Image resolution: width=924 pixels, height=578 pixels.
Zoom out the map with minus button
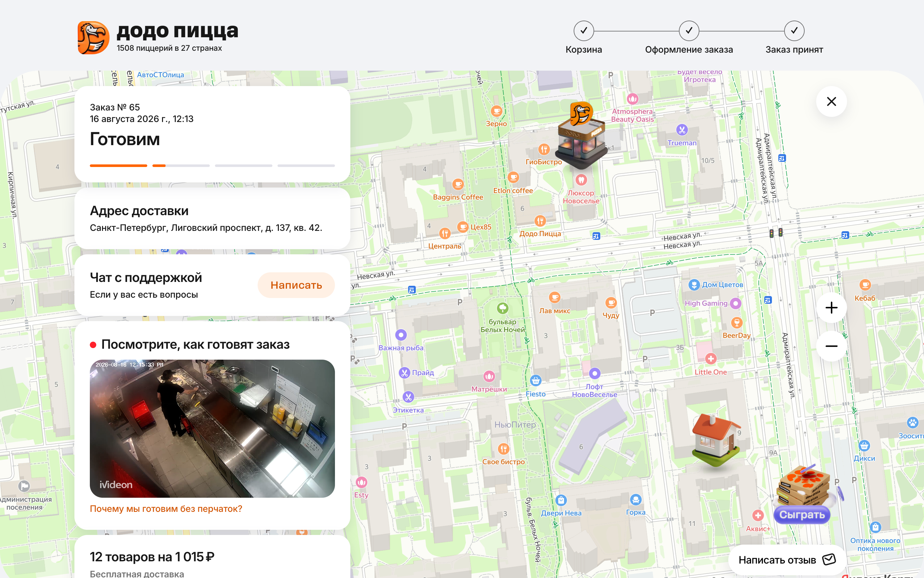831,346
